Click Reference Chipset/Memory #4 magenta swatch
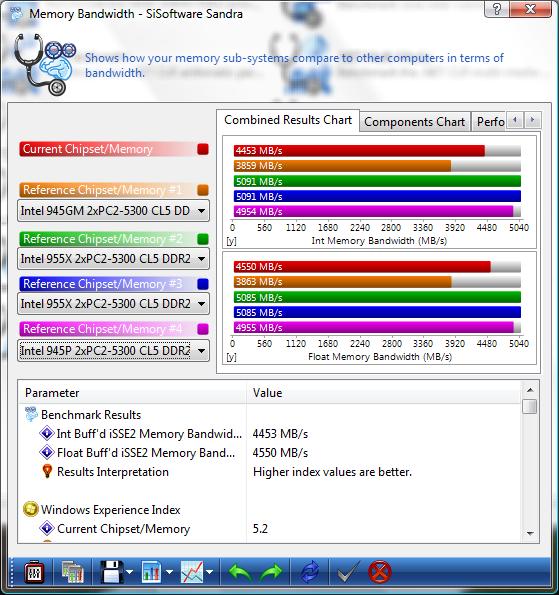 203,329
